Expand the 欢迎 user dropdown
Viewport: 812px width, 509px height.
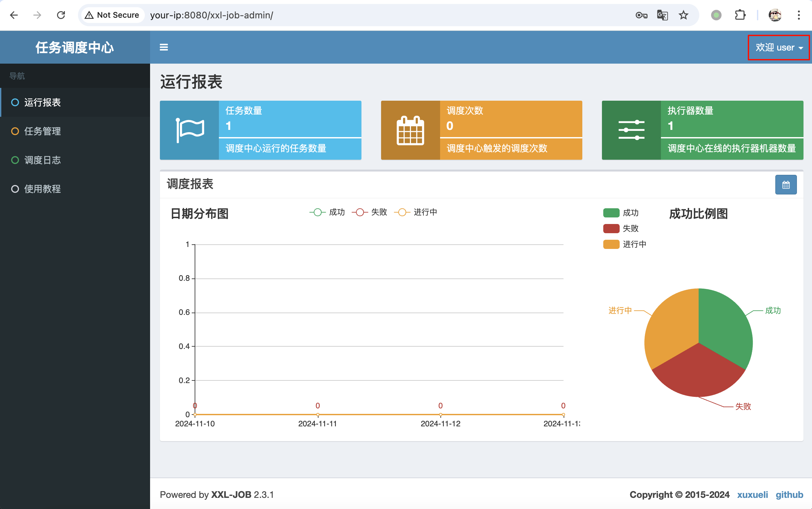[778, 48]
